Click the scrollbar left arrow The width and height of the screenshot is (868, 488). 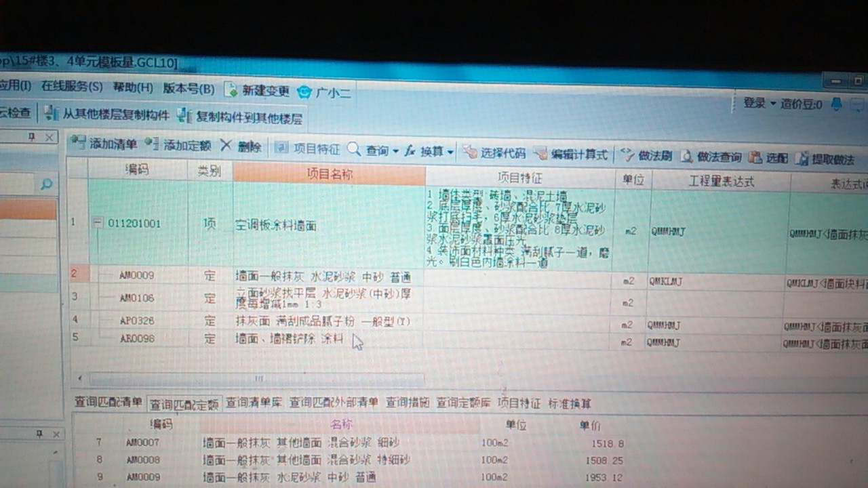click(79, 378)
